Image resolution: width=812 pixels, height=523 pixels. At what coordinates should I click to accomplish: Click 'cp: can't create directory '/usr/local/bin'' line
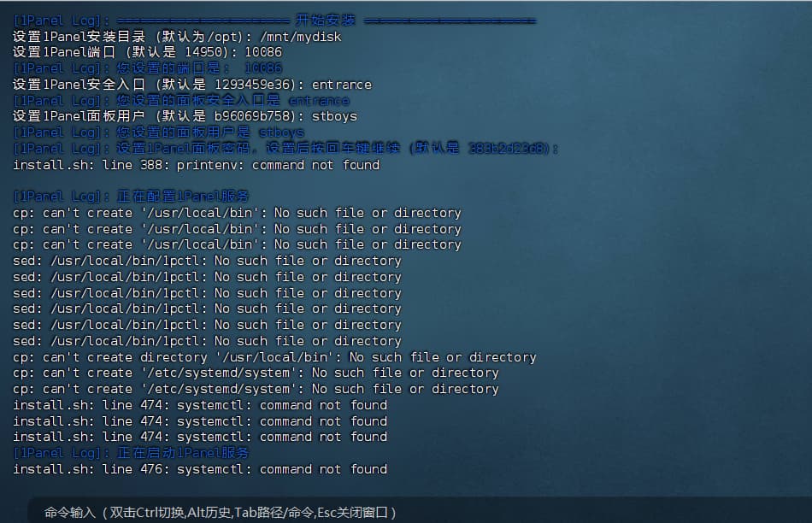click(x=274, y=356)
